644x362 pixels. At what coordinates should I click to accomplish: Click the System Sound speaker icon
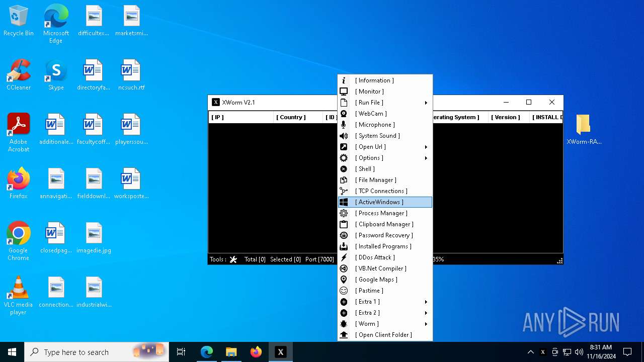pyautogui.click(x=344, y=136)
